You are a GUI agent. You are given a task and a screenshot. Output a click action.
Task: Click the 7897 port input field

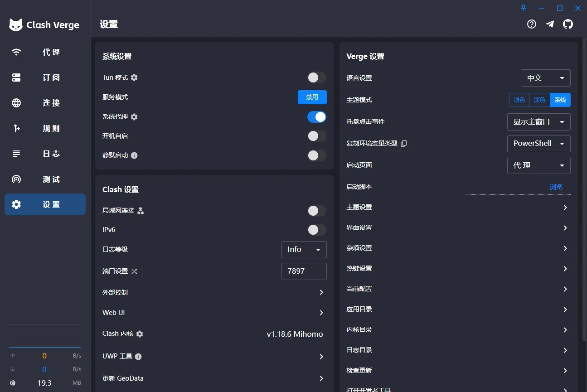pyautogui.click(x=304, y=271)
